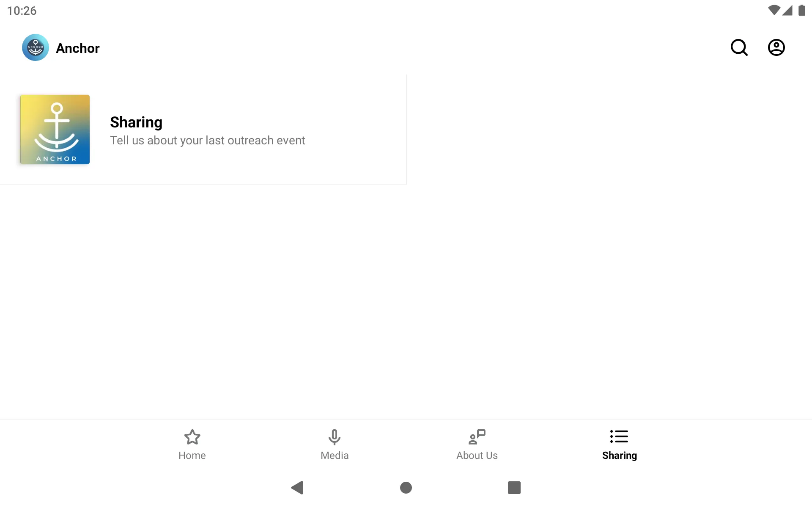Tap the Anchor thumbnail image
812x508 pixels.
pyautogui.click(x=55, y=130)
